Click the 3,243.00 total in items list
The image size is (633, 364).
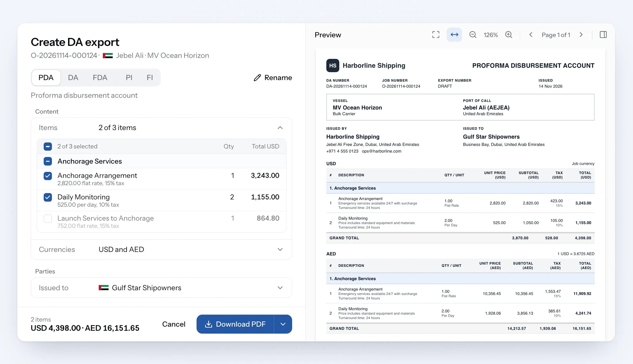tap(265, 176)
